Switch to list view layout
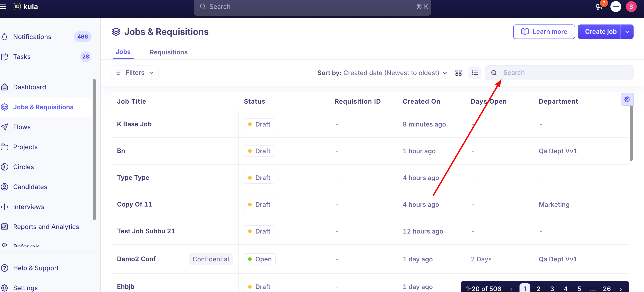Viewport: 644px width, 292px height. tap(475, 73)
